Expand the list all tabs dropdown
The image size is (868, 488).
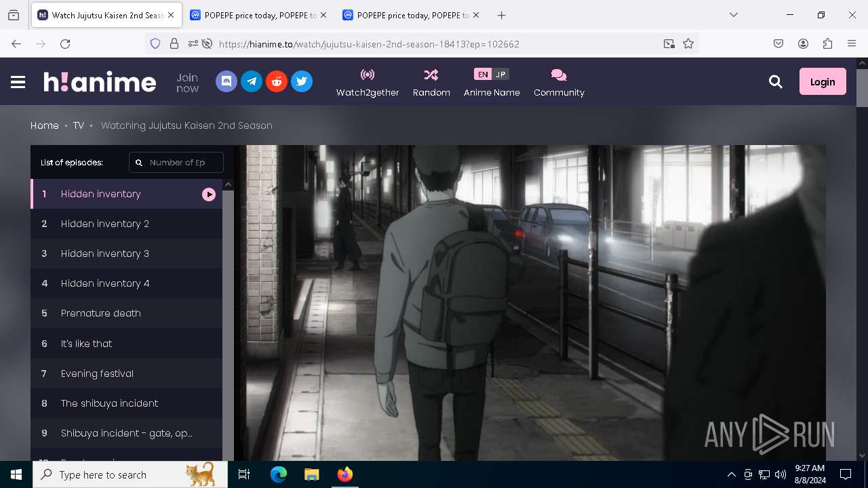(x=733, y=15)
